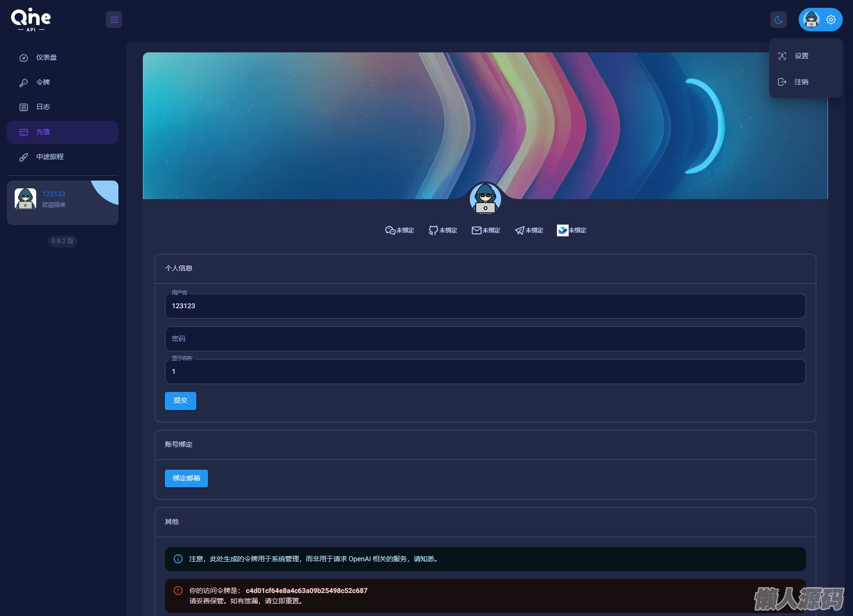Select 设置 from the user menu

point(806,56)
